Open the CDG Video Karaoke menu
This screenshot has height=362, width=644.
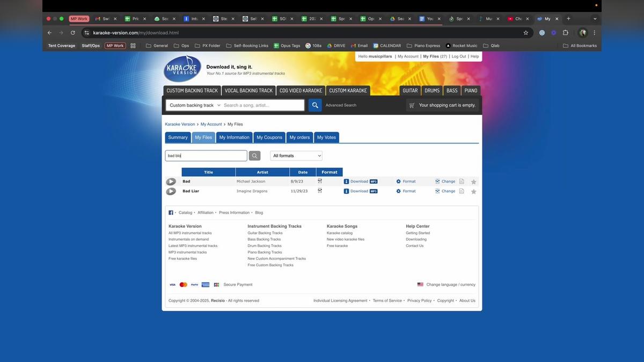[301, 91]
